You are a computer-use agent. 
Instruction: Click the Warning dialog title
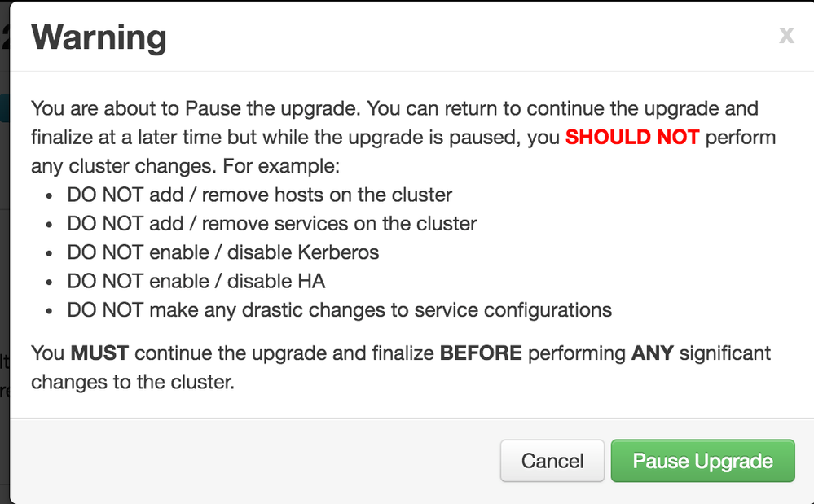[x=99, y=37]
